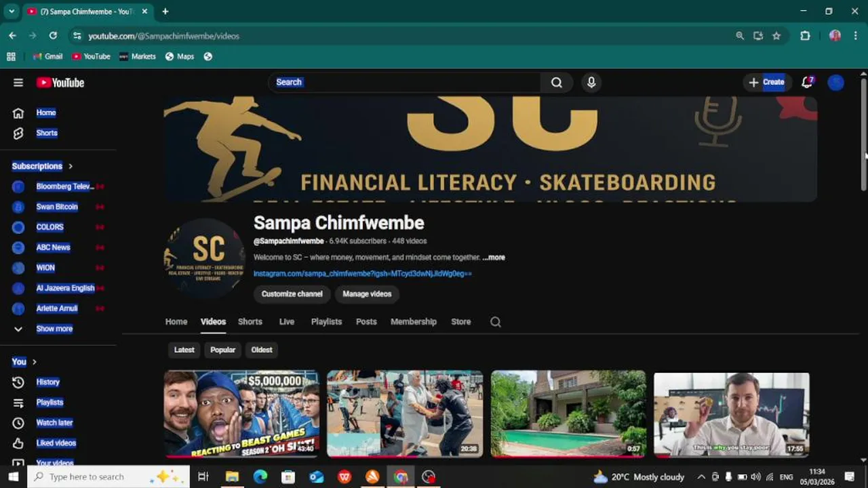Open the 17:55 video thumbnail
868x488 pixels.
point(732,413)
